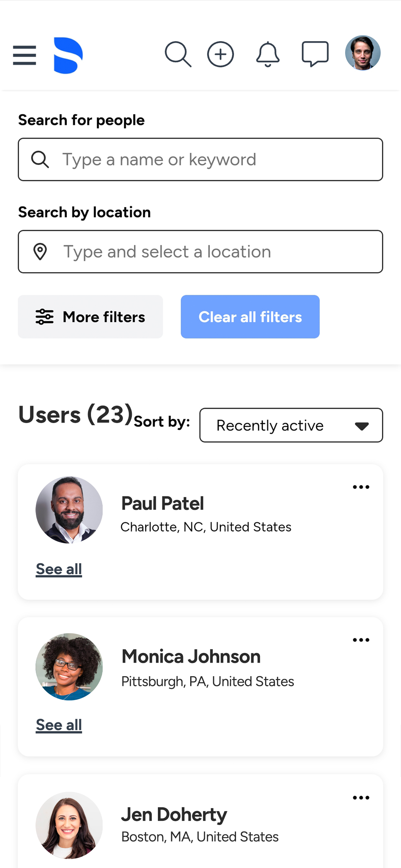Open notifications bell
Image resolution: width=401 pixels, height=868 pixels.
pos(268,54)
